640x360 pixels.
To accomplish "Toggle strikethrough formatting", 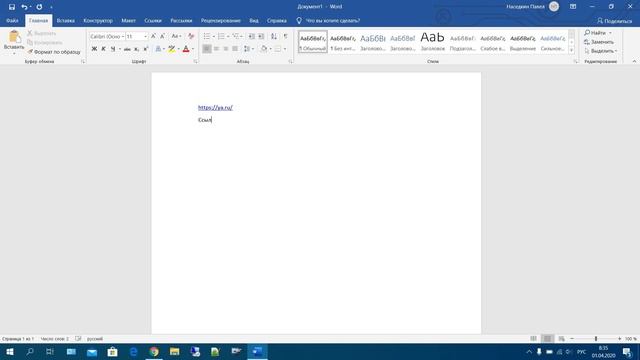I will point(127,49).
